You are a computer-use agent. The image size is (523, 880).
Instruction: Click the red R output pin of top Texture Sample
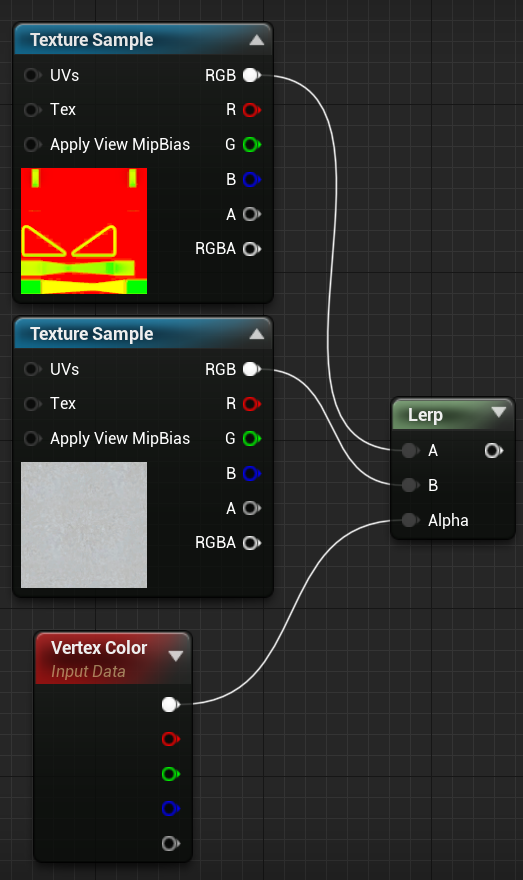[x=251, y=109]
